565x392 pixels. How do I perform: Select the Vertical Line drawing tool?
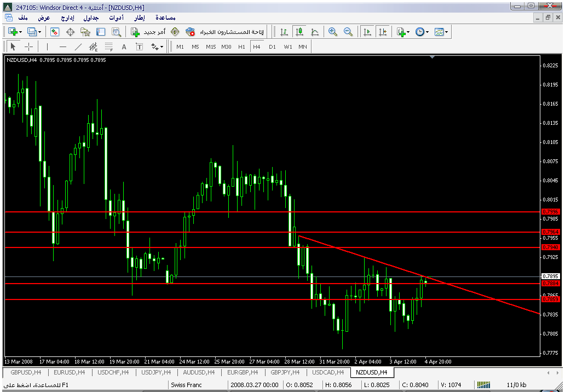pyautogui.click(x=47, y=47)
